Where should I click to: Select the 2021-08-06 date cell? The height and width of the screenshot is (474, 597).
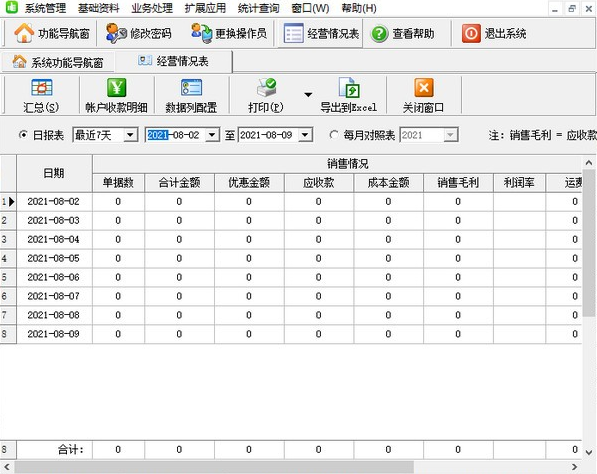click(54, 277)
